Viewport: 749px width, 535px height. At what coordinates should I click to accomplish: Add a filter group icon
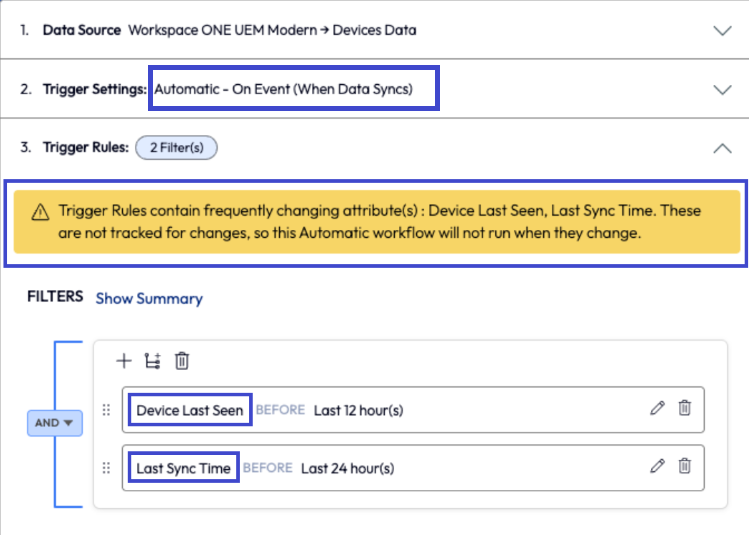coord(152,361)
